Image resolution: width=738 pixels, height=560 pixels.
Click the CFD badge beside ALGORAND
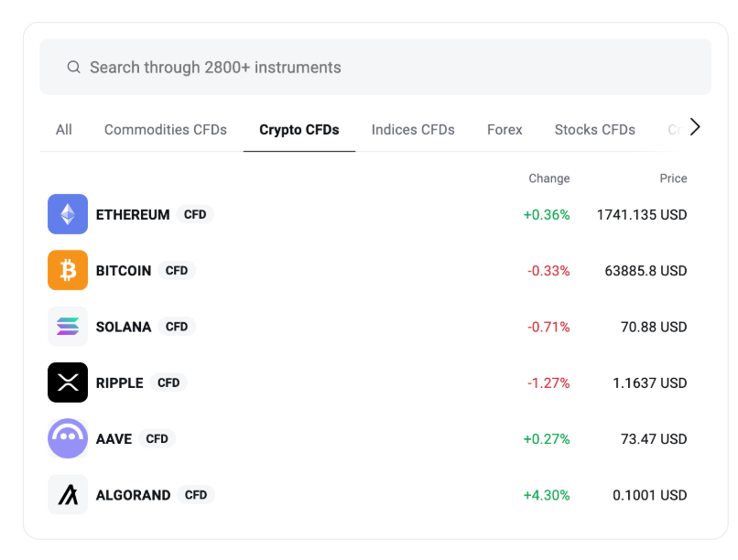[x=196, y=495]
